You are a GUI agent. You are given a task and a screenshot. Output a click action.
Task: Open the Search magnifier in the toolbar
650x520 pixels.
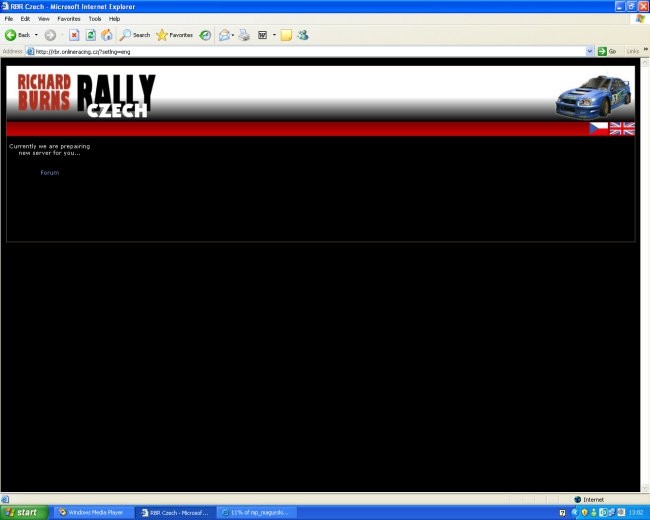[x=134, y=35]
